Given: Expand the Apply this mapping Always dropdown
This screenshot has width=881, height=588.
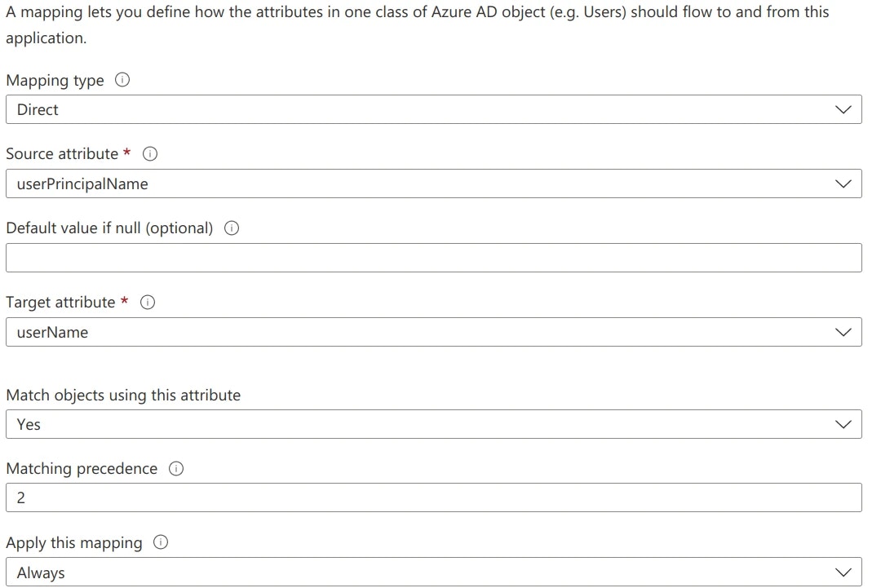Looking at the screenshot, I should click(432, 573).
